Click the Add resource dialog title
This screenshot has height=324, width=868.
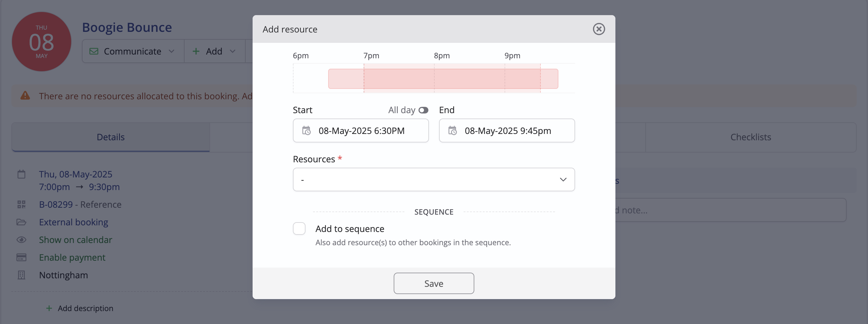pyautogui.click(x=290, y=29)
